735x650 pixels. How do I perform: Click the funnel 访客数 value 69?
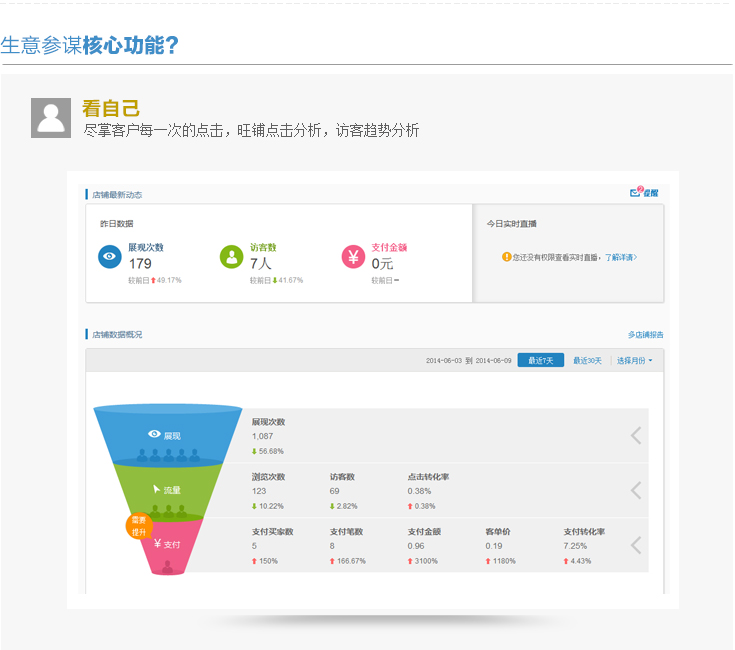[334, 491]
